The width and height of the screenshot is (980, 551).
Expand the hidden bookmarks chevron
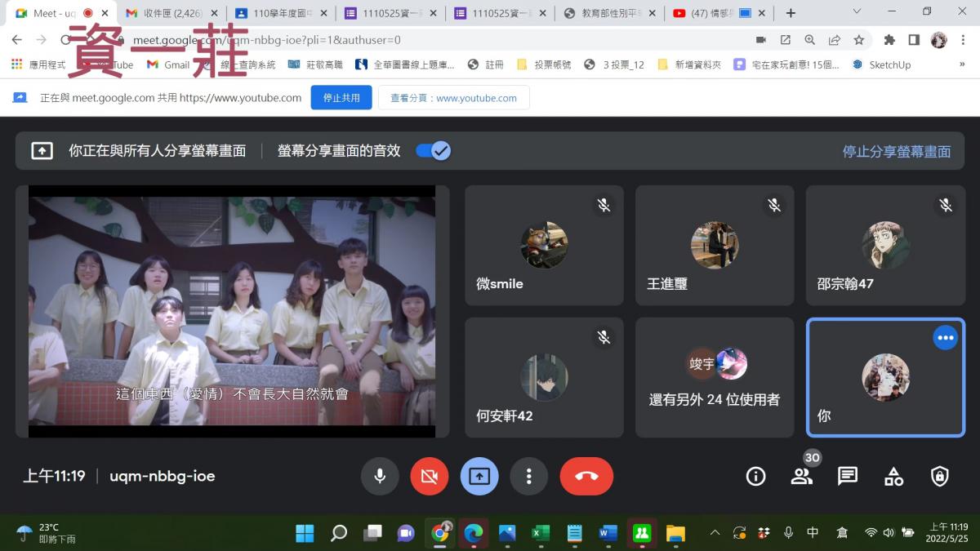(x=964, y=64)
